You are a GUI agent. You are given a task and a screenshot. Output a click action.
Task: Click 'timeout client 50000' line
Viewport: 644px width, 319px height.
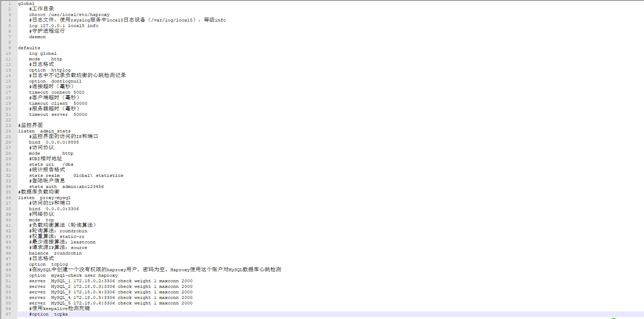[x=58, y=103]
